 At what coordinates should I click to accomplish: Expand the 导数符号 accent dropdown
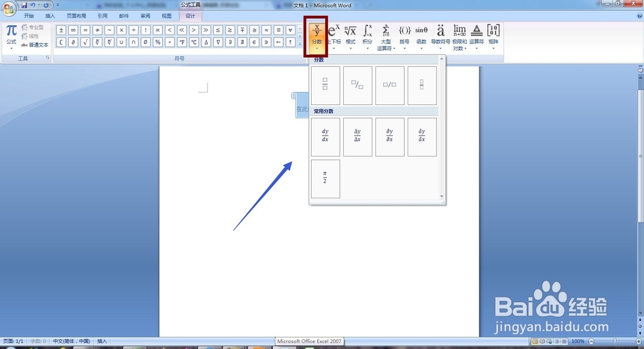(440, 37)
